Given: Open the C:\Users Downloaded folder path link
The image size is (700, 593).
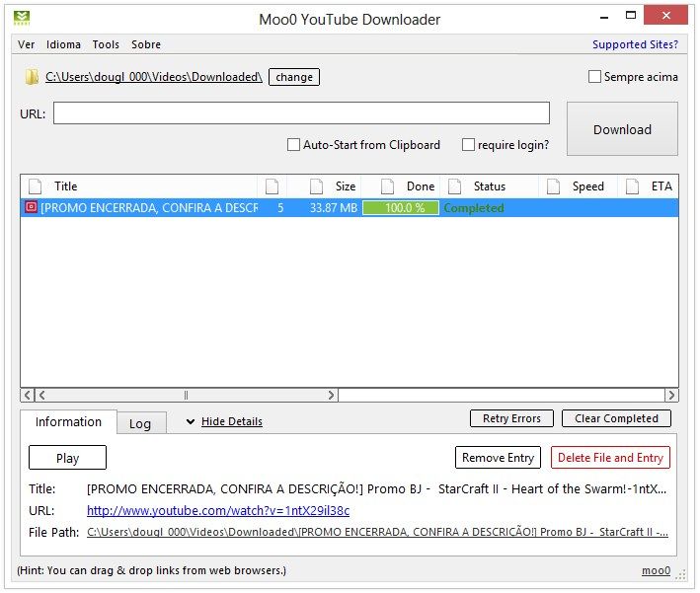Looking at the screenshot, I should [154, 77].
